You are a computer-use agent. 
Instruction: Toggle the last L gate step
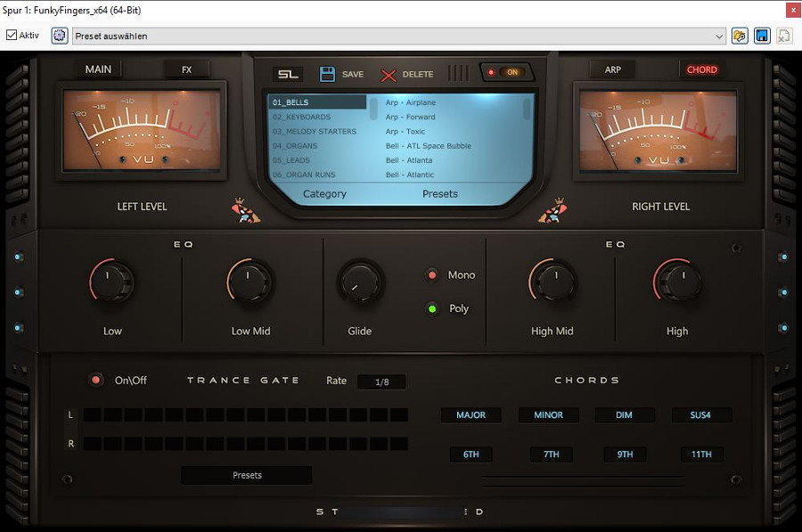pos(399,414)
